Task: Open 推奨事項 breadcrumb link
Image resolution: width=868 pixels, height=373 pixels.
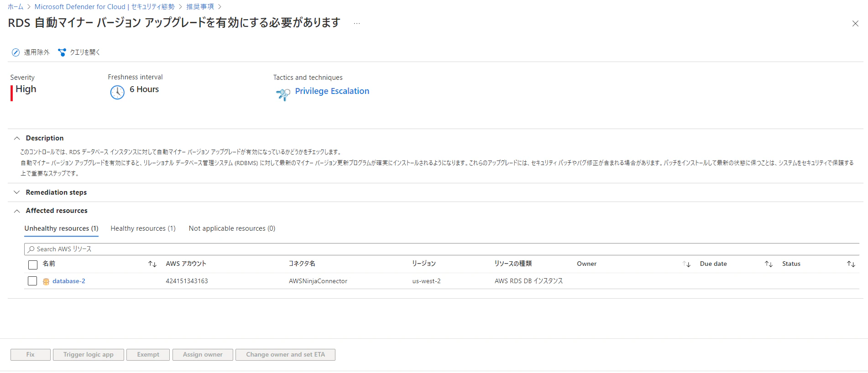Action: pos(200,7)
